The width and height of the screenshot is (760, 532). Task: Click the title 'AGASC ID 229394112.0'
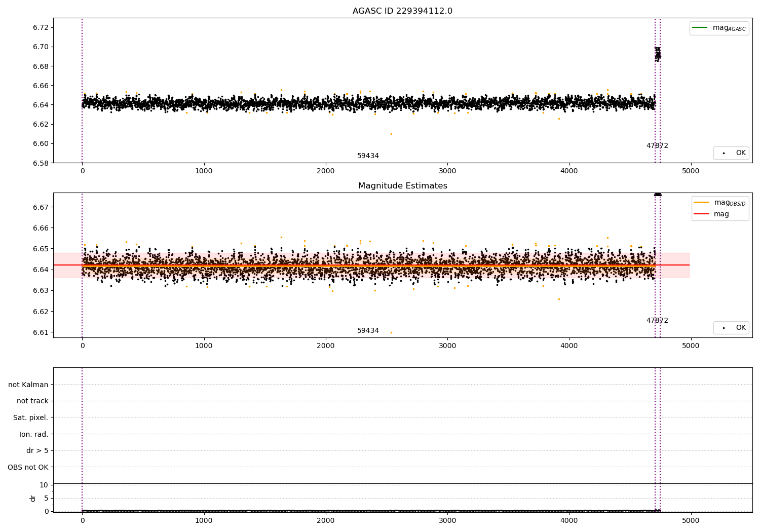402,11
